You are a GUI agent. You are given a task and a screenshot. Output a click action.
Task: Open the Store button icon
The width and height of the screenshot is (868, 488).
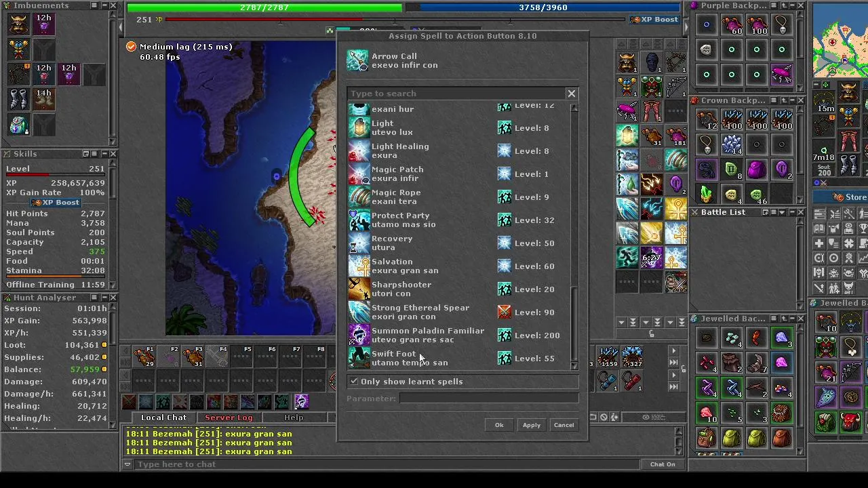coord(841,197)
